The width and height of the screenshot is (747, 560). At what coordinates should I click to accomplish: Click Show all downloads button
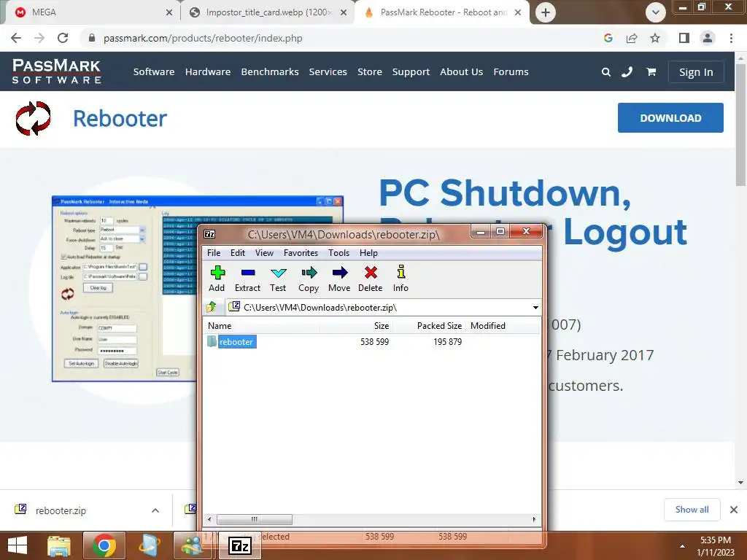tap(692, 510)
